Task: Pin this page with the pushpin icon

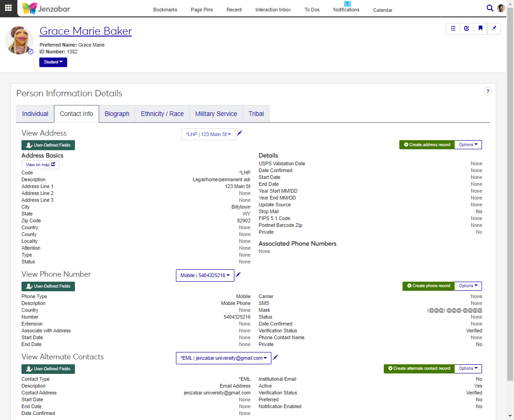Action: [x=494, y=28]
